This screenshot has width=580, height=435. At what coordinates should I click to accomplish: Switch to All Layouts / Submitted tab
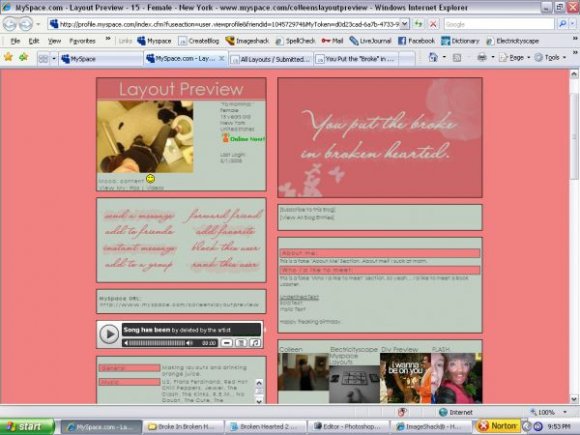[x=271, y=59]
